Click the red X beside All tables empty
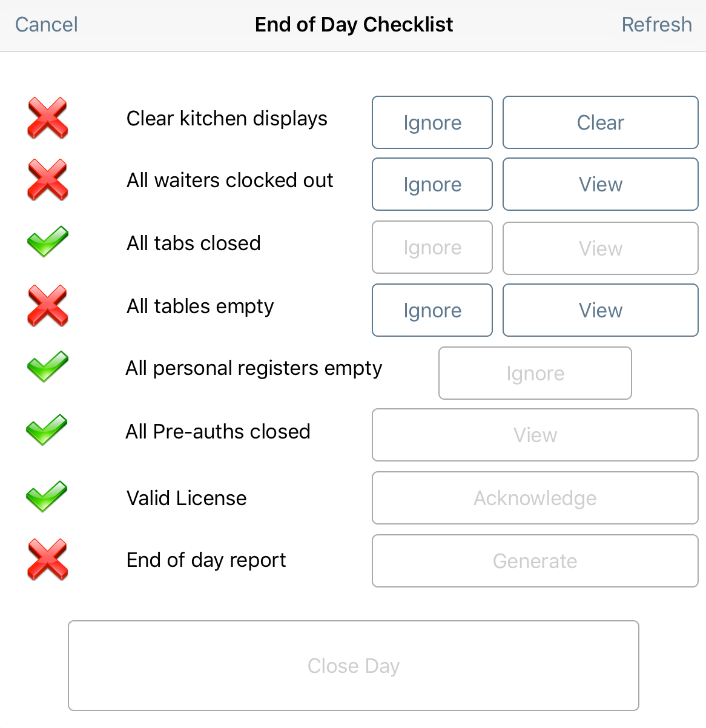 [47, 306]
